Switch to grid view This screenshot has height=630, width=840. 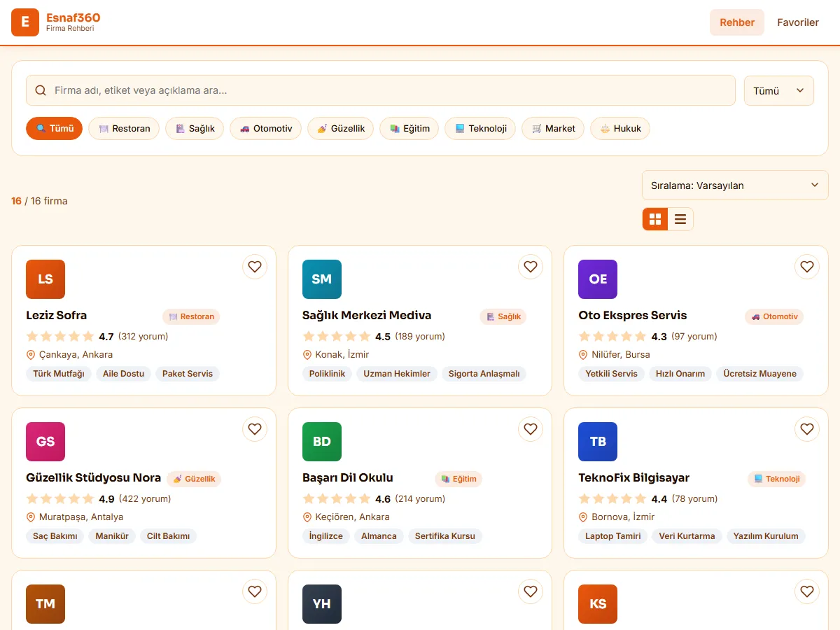point(655,219)
